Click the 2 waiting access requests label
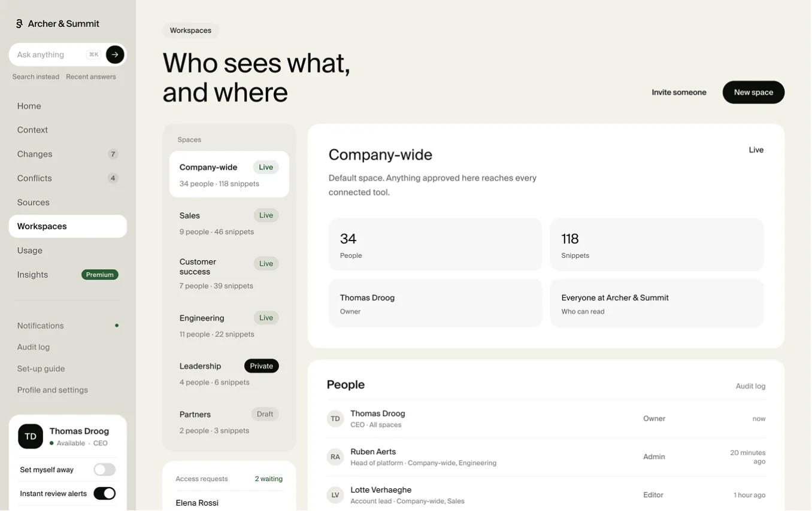 269,479
